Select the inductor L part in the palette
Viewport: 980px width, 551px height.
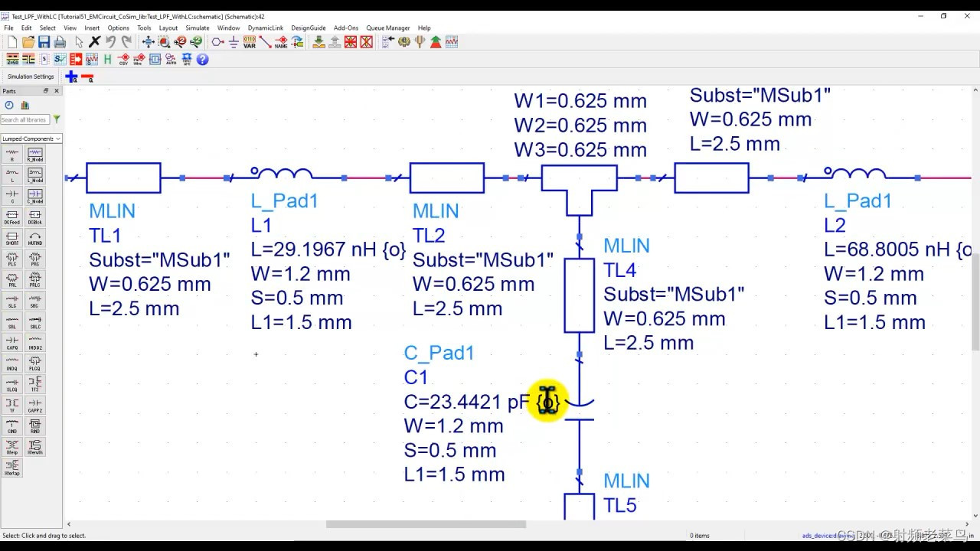pyautogui.click(x=13, y=173)
